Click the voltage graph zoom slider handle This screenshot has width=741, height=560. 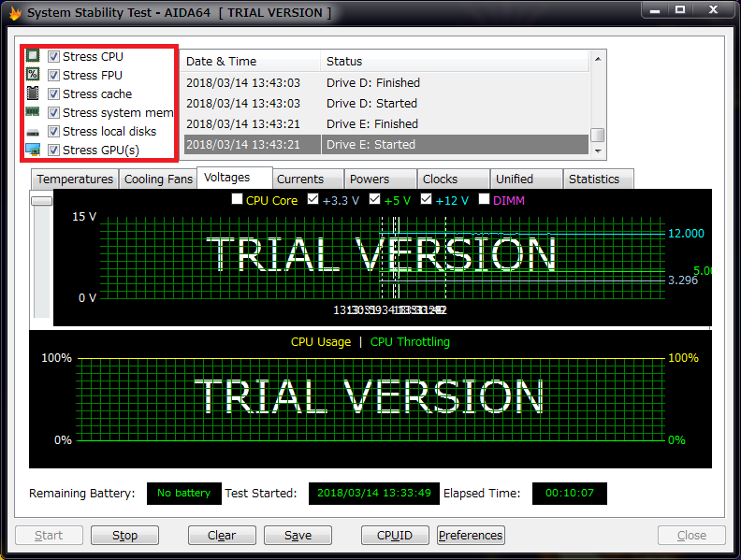pos(41,201)
